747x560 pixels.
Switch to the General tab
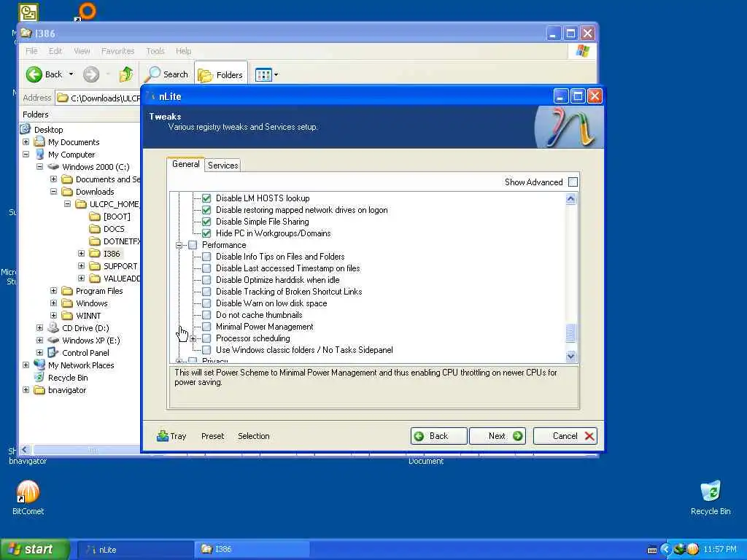pyautogui.click(x=186, y=164)
